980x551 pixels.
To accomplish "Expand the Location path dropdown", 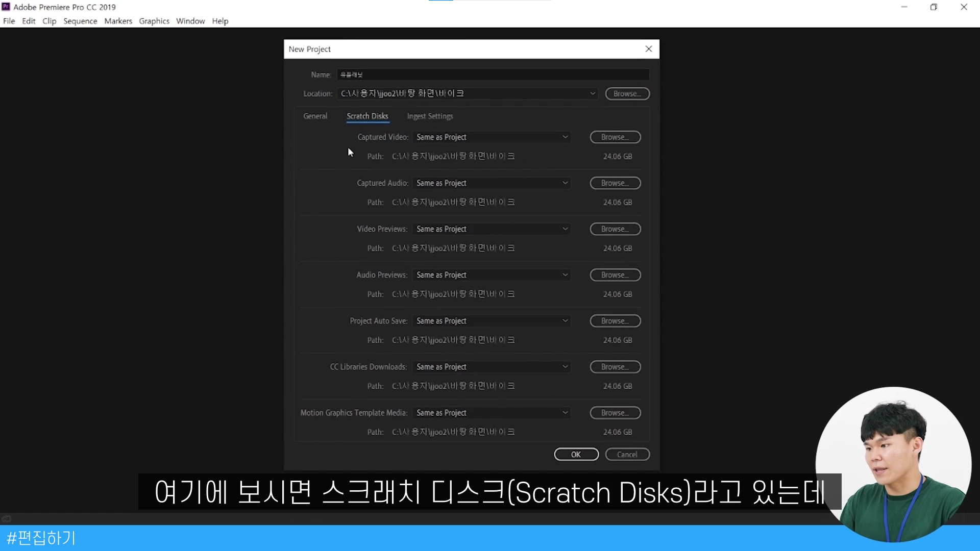I will (x=593, y=94).
